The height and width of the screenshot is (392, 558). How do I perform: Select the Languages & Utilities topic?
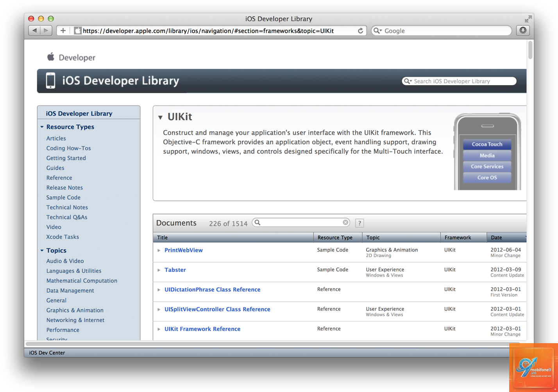click(73, 271)
